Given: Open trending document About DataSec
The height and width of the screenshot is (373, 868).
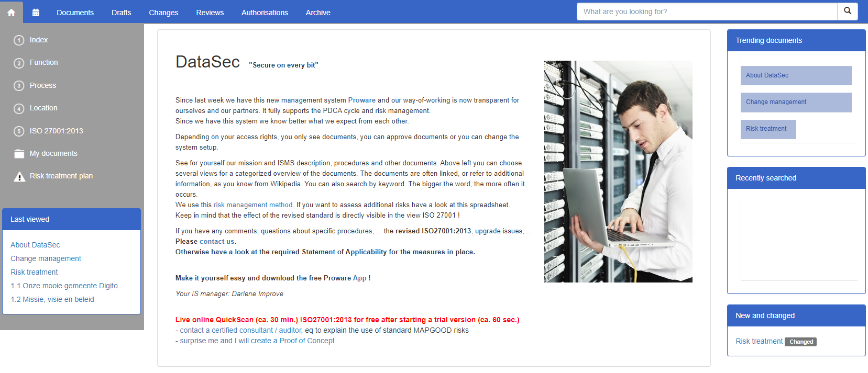Looking at the screenshot, I should (796, 75).
